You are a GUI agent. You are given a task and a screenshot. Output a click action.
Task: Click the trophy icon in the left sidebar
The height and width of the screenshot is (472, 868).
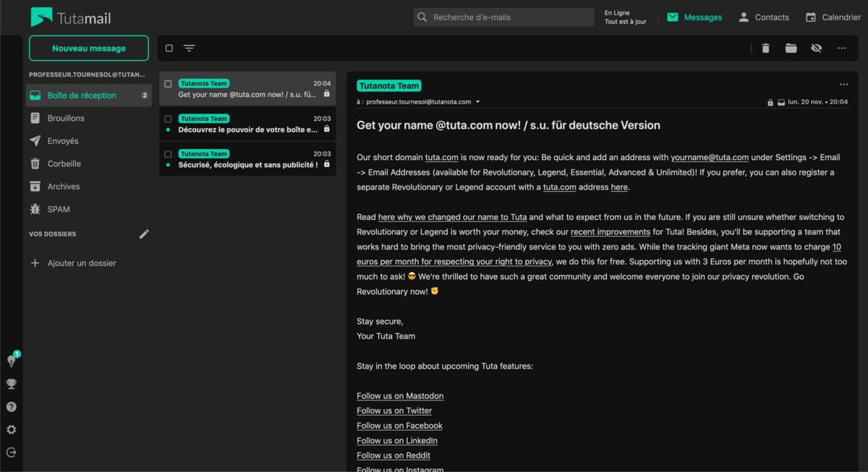(12, 384)
